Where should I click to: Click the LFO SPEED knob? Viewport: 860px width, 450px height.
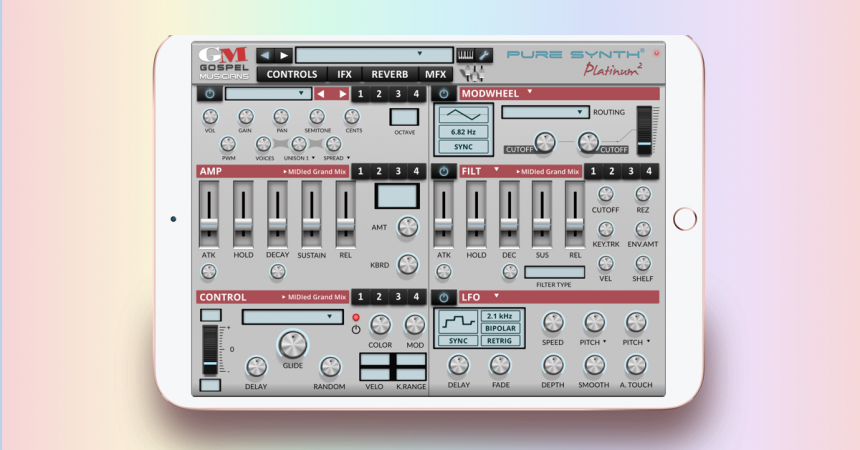[x=553, y=323]
